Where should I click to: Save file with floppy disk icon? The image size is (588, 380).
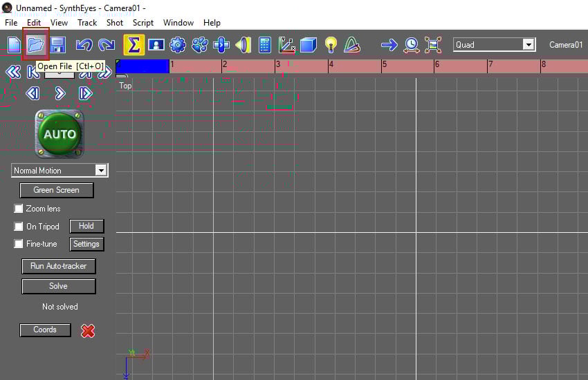57,45
